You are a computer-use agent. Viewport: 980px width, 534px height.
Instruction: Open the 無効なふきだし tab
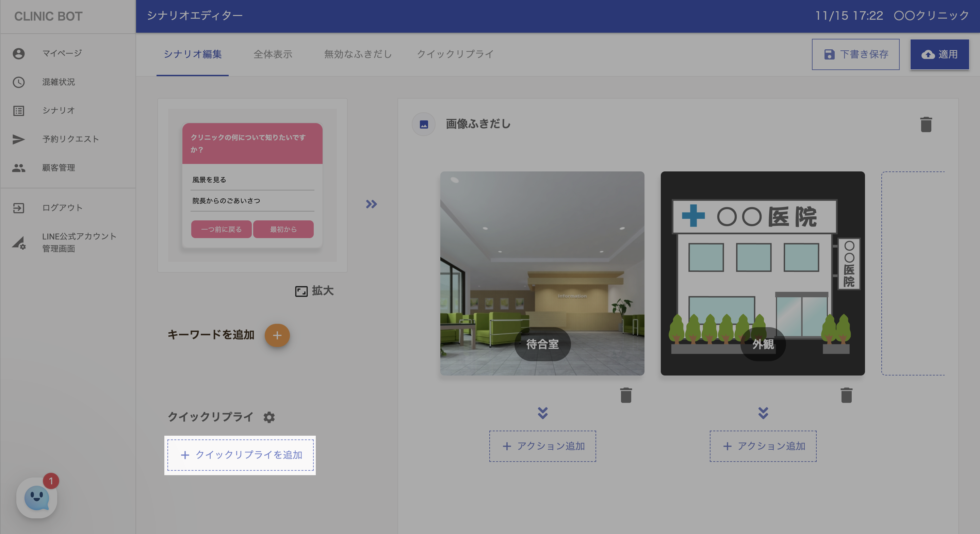[x=358, y=54]
